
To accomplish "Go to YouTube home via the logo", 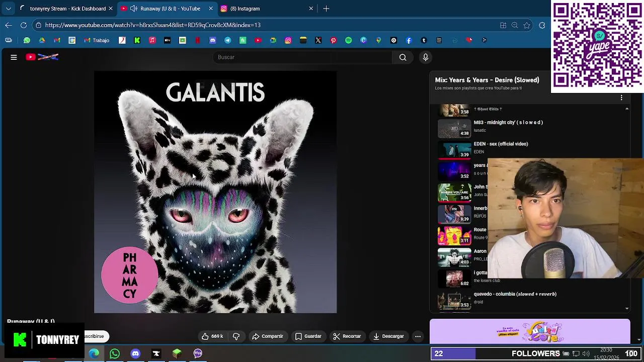I will [42, 57].
